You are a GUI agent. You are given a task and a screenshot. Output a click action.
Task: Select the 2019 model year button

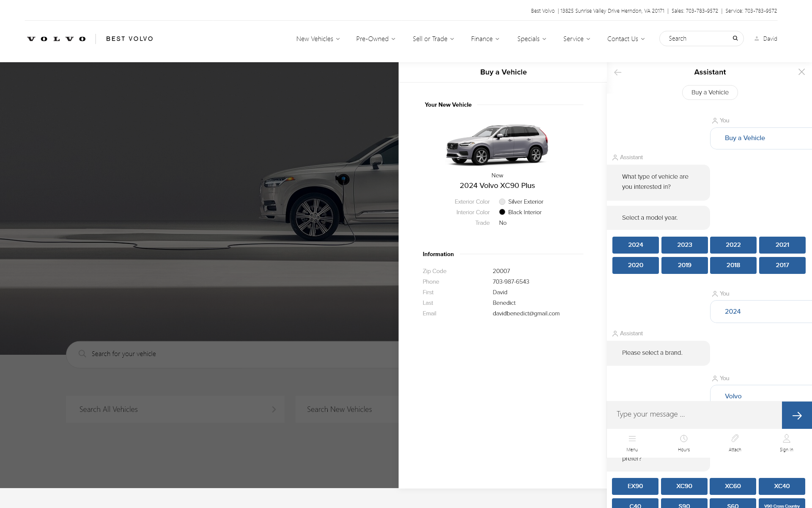click(x=685, y=265)
